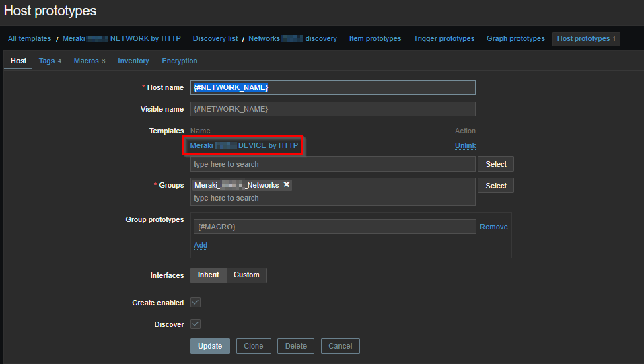Viewport: 644px width, 364px height.
Task: Focus the Host name input field
Action: pyautogui.click(x=333, y=87)
